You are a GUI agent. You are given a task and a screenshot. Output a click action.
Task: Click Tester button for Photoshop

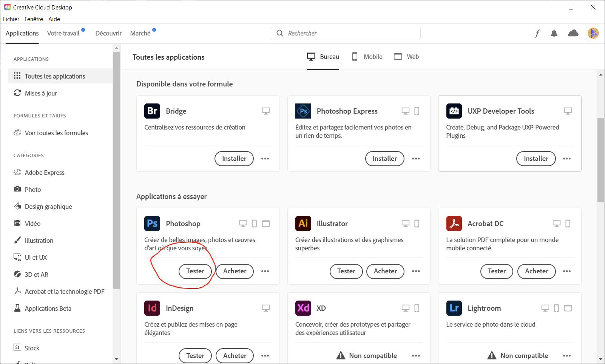(195, 271)
